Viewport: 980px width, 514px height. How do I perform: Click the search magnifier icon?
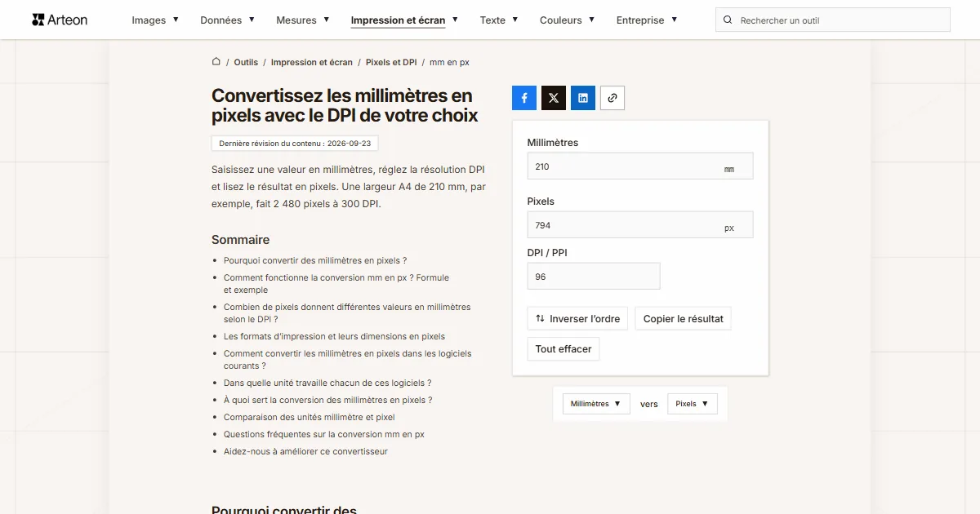(728, 20)
